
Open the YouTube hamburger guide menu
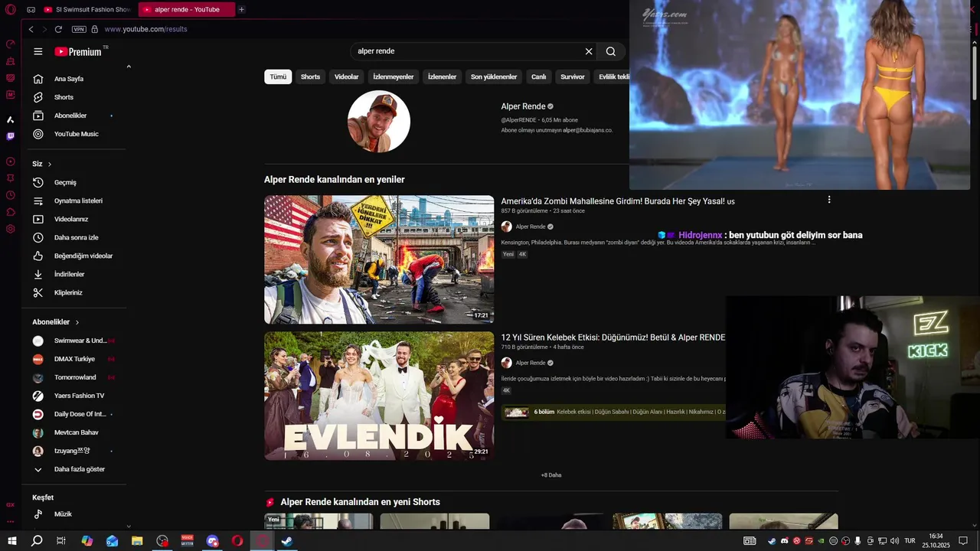click(38, 51)
